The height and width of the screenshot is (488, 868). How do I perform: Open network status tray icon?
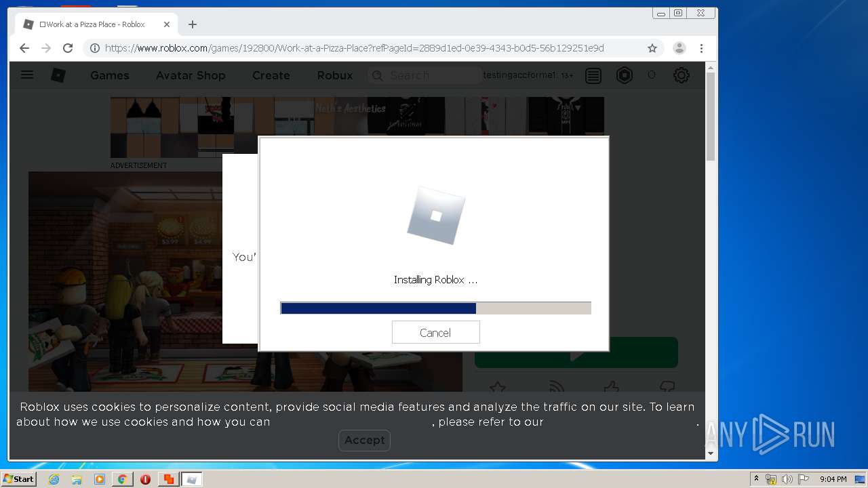pyautogui.click(x=771, y=479)
